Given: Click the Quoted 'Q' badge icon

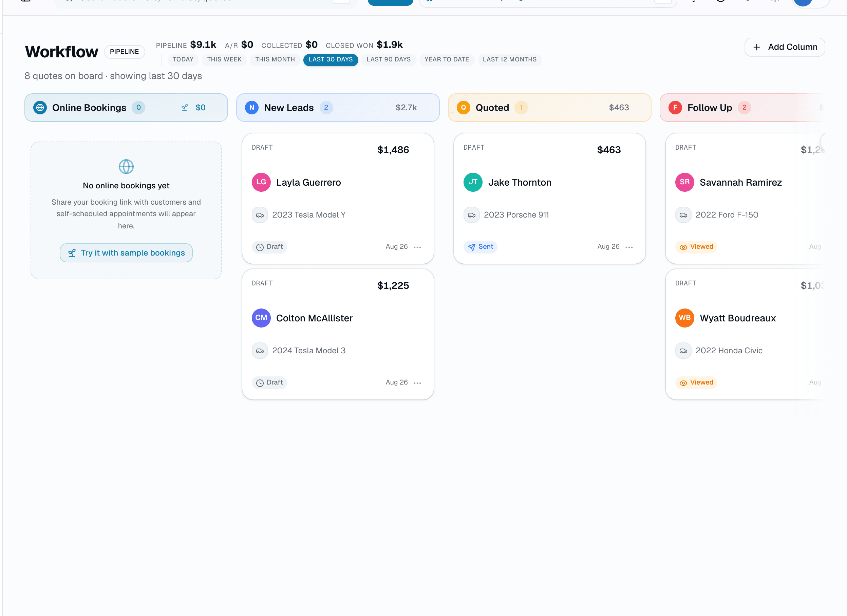Looking at the screenshot, I should click(x=464, y=108).
